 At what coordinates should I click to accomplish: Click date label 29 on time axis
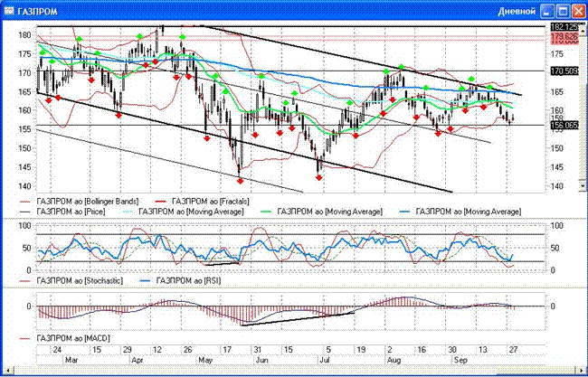(x=128, y=350)
